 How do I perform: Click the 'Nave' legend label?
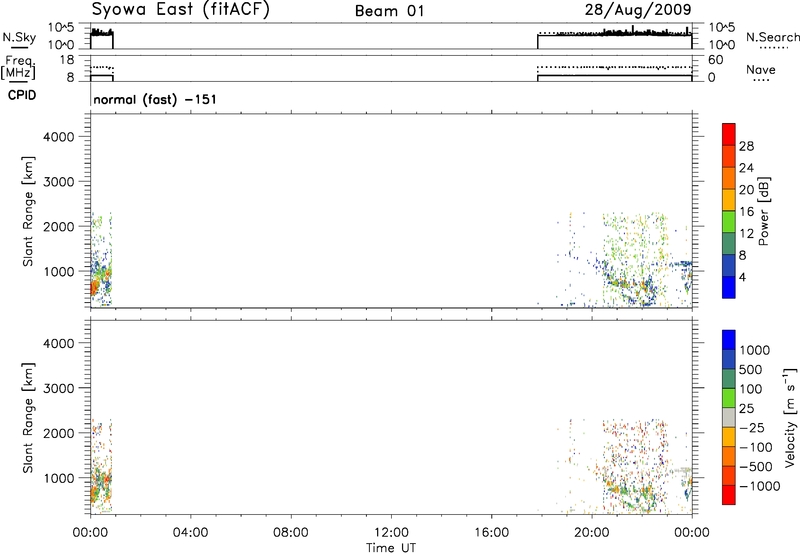(761, 69)
